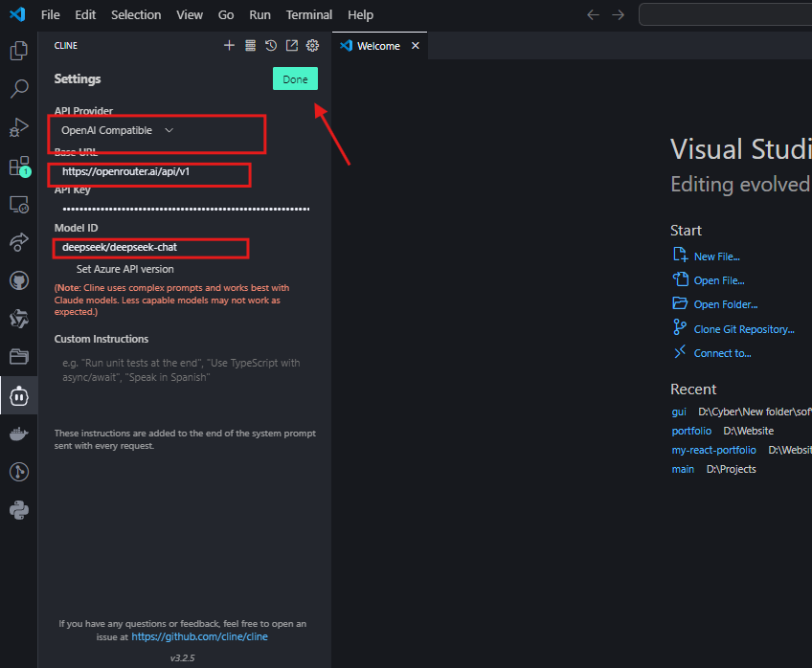This screenshot has height=668, width=812.
Task: Open the folders view above the Cline icon
Action: coord(18,357)
